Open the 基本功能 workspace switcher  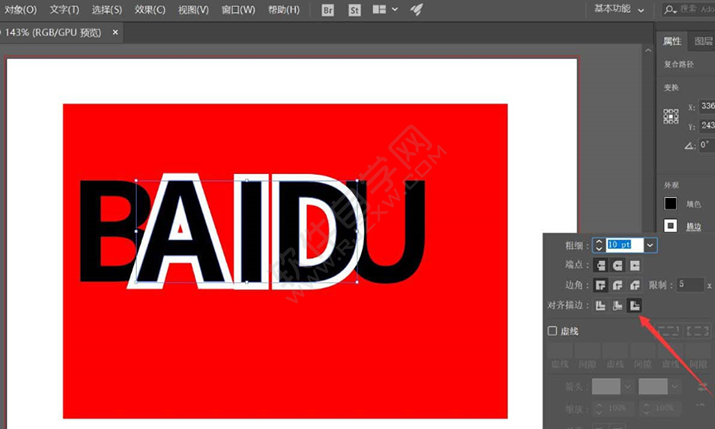619,9
